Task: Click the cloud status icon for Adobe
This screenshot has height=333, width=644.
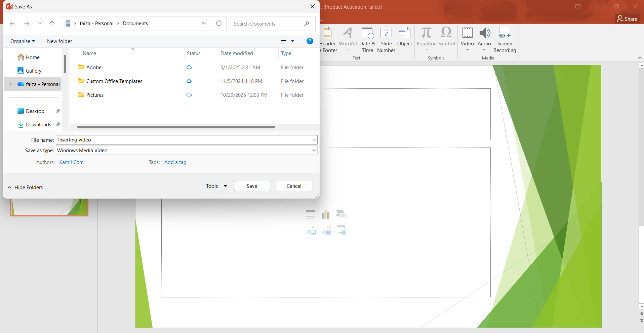Action: coord(189,67)
